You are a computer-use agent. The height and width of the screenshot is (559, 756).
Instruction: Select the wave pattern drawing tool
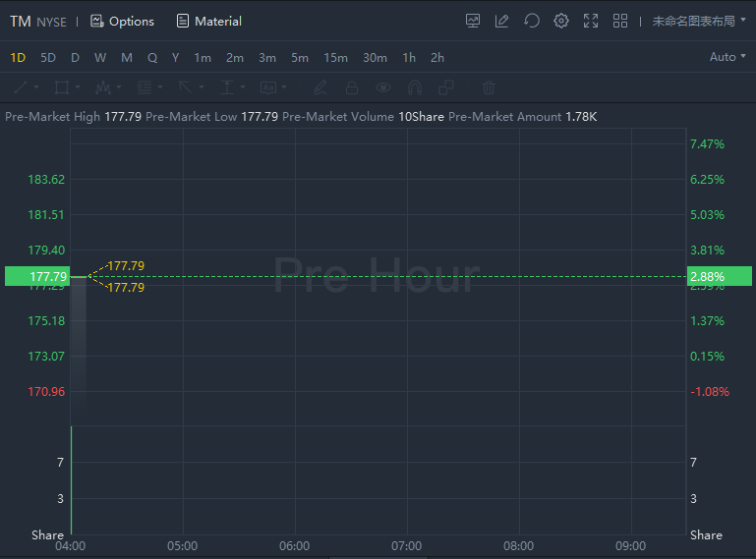pos(103,87)
